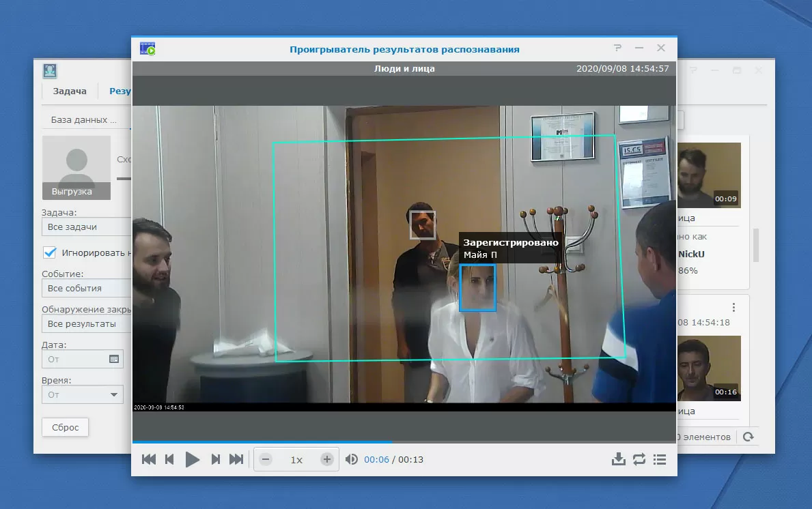Skip to the last recording

click(x=236, y=459)
